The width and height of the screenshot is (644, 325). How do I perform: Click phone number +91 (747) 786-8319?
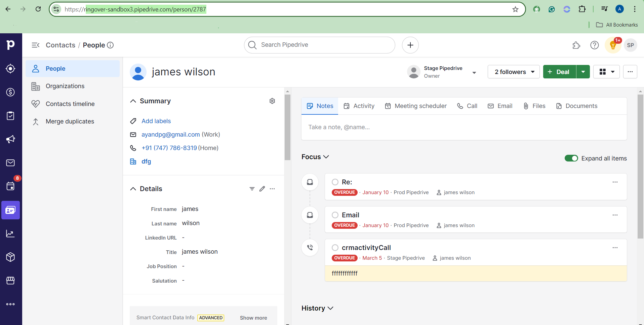[x=169, y=148]
